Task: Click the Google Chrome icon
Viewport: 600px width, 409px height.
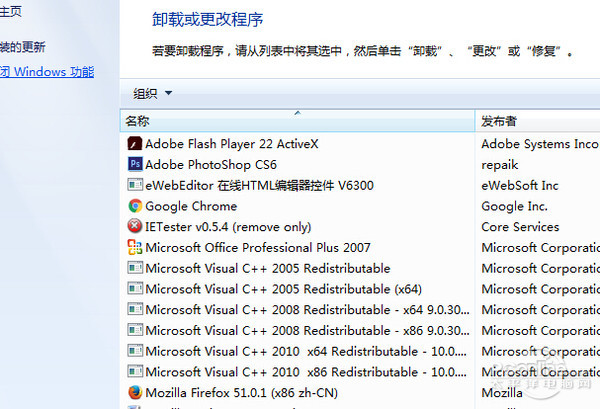Action: [135, 206]
